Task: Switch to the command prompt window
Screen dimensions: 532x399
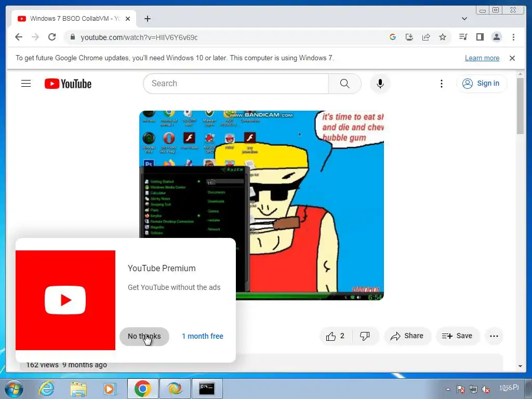Action: pos(207,389)
